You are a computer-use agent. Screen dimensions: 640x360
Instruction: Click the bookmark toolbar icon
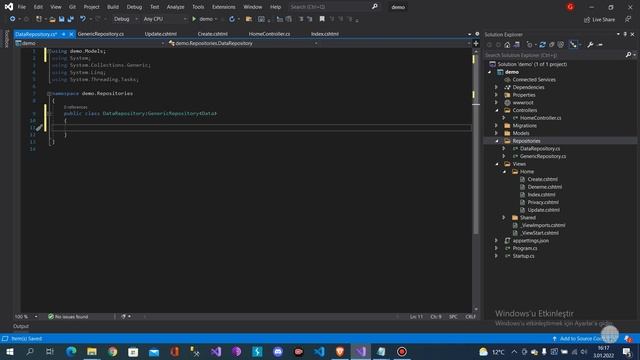[x=322, y=19]
